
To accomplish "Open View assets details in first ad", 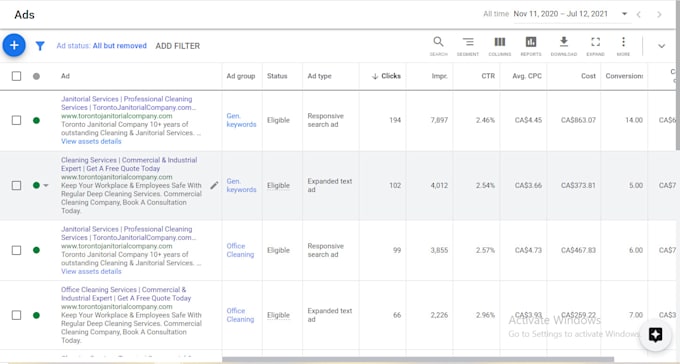I will tap(91, 141).
